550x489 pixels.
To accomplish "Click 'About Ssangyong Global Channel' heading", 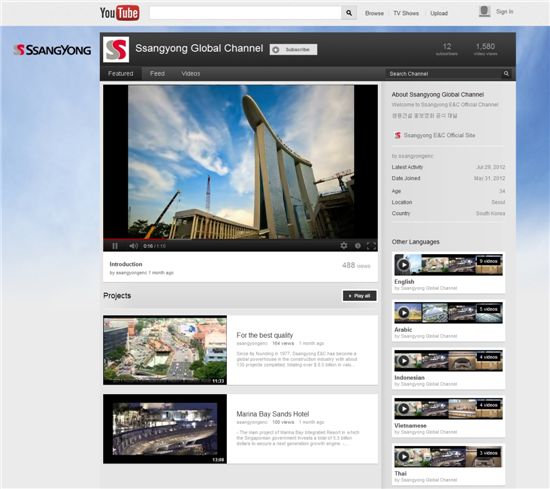I will [x=437, y=94].
